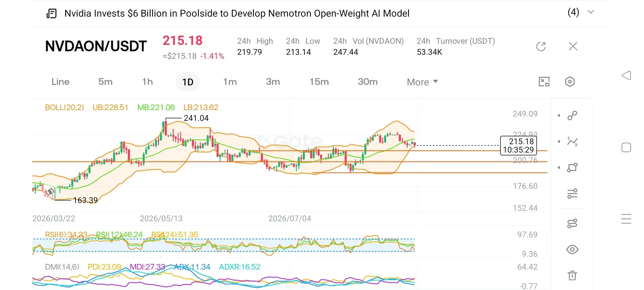This screenshot has width=644, height=290.
Task: Open chart settings hexagon icon
Action: tap(570, 82)
